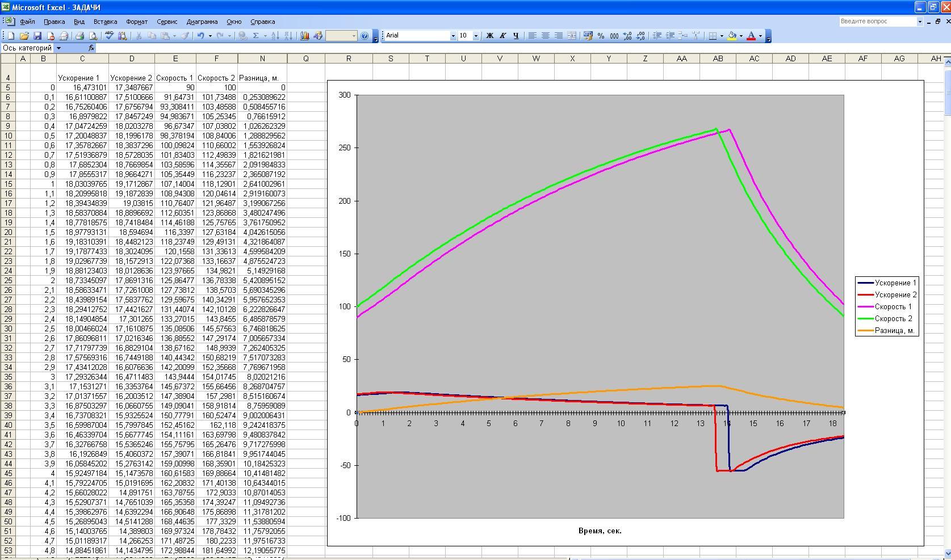Open a file using the Open folder icon
This screenshot has height=560, width=951.
tap(24, 36)
